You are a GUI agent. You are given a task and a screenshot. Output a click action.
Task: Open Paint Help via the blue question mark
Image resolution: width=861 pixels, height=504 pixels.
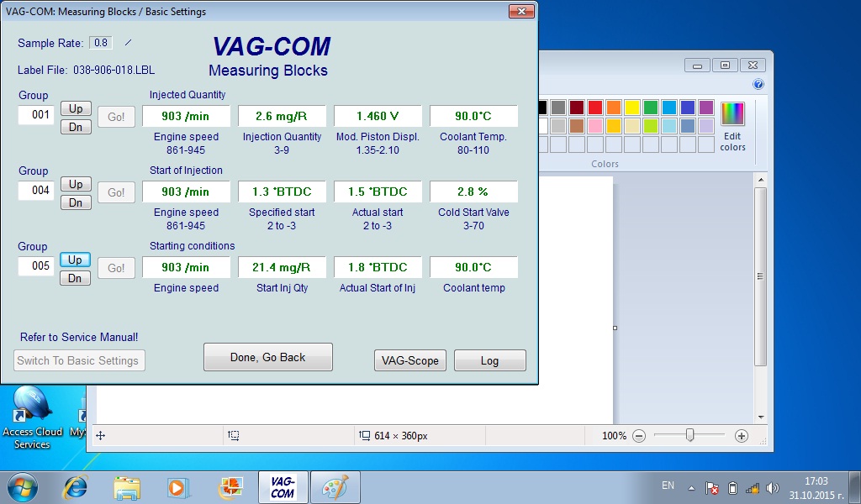pyautogui.click(x=758, y=85)
